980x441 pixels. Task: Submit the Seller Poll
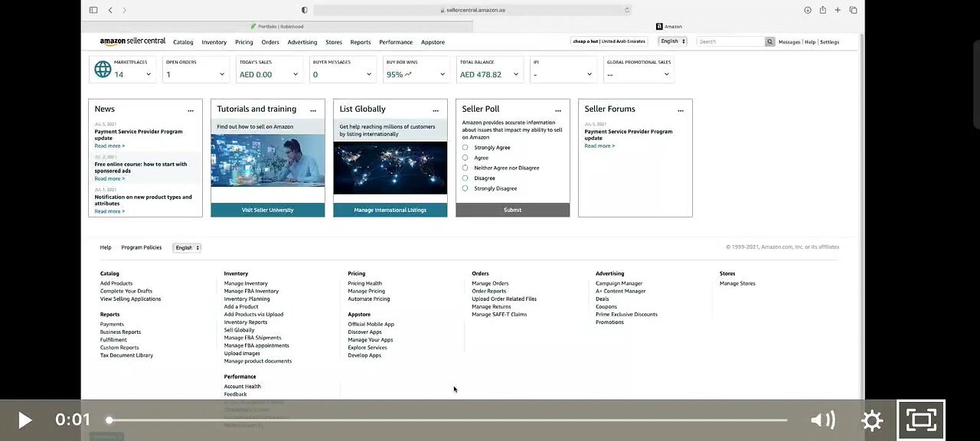[x=513, y=210]
